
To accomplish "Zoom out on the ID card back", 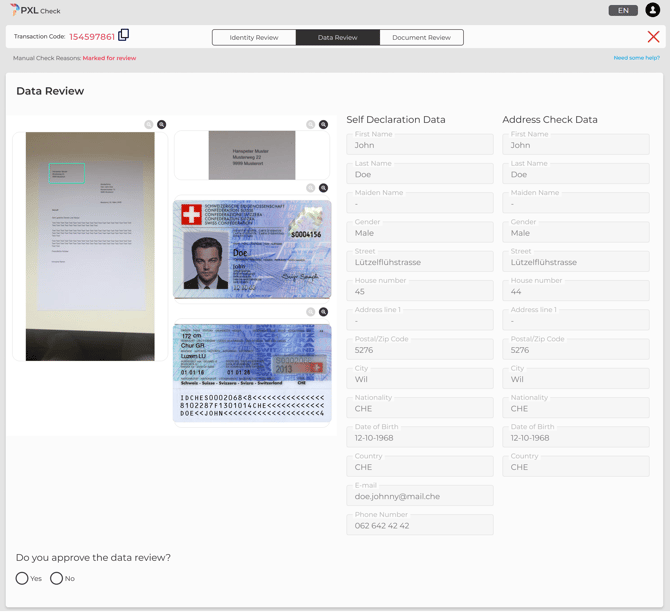I will tap(311, 312).
